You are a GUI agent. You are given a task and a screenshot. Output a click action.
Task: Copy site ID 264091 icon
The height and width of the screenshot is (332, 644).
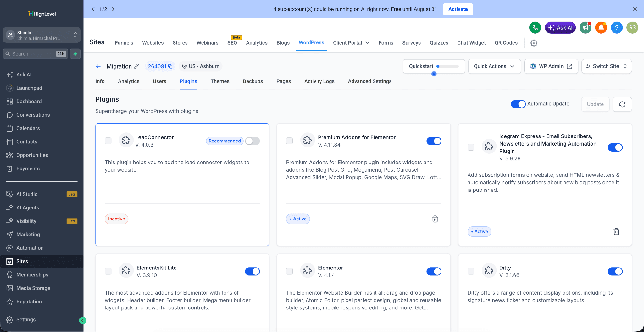(170, 66)
